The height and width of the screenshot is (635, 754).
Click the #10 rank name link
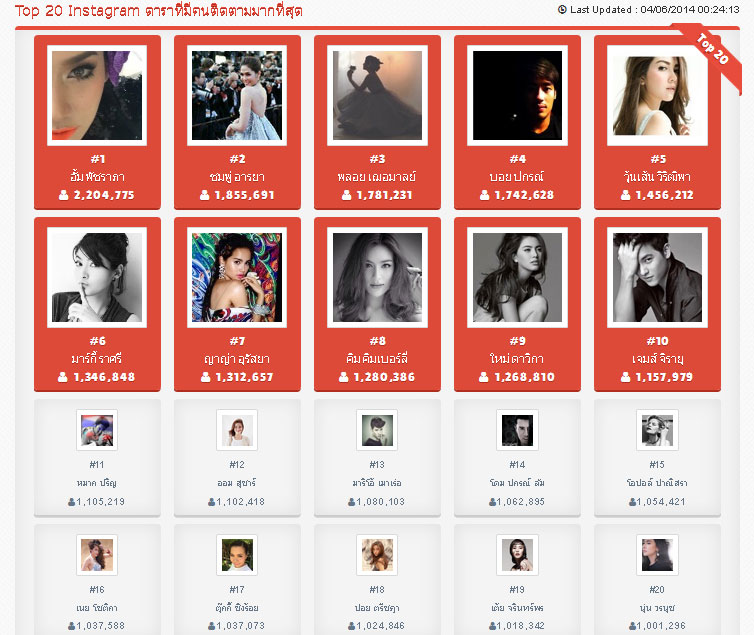pos(657,359)
